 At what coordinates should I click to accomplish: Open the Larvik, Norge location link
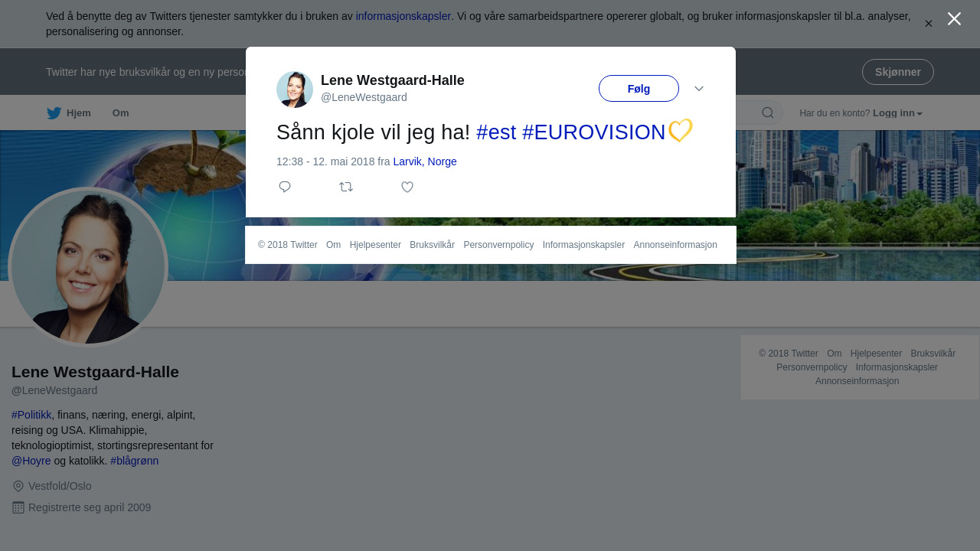pyautogui.click(x=425, y=161)
